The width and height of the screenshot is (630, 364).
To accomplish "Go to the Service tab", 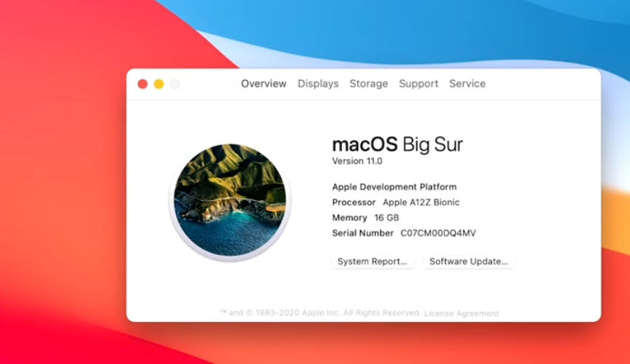I will (467, 84).
